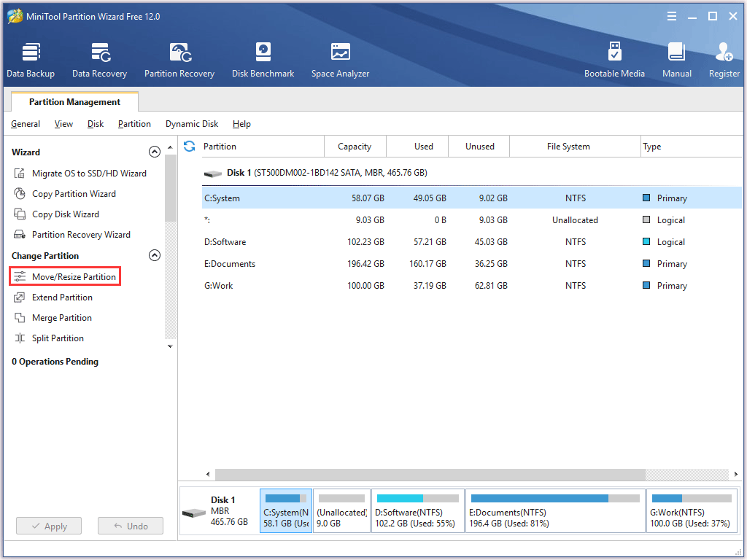The width and height of the screenshot is (747, 560).
Task: Launch Copy Partition Wizard
Action: click(65, 194)
